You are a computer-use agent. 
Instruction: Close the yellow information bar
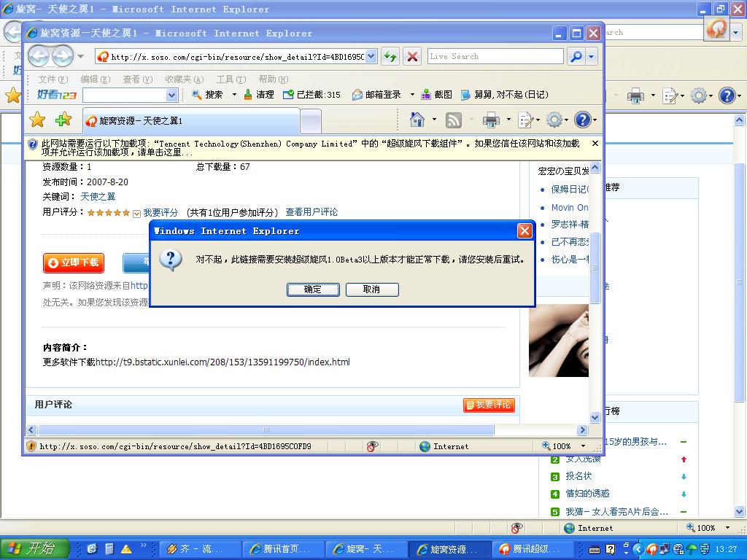595,144
